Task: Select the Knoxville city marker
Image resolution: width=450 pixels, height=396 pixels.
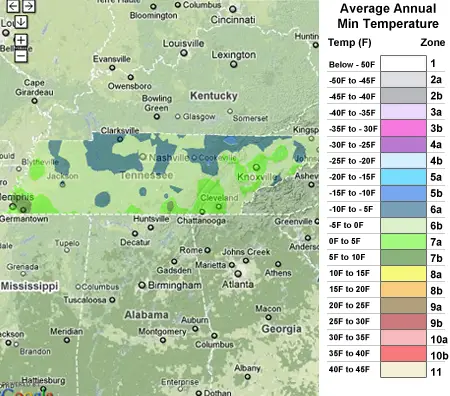Action: point(256,167)
